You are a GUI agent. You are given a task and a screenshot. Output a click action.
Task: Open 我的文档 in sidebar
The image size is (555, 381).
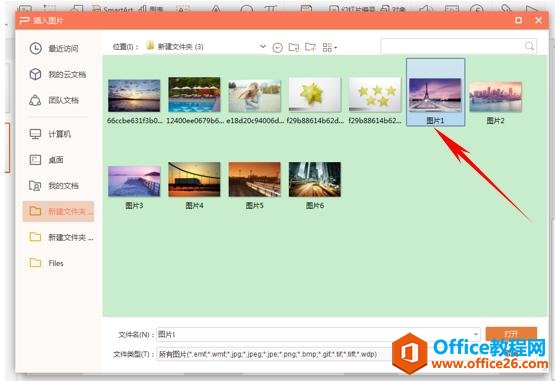[54, 186]
